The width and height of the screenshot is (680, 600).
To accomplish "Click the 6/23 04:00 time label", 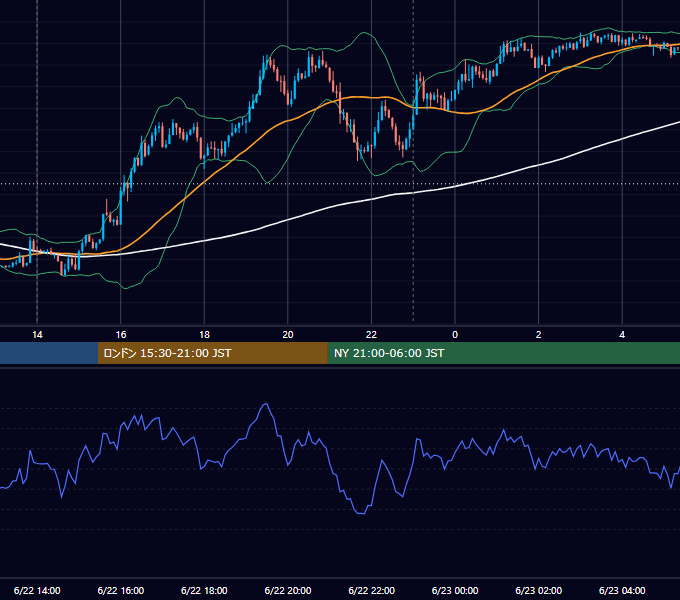I will click(622, 590).
